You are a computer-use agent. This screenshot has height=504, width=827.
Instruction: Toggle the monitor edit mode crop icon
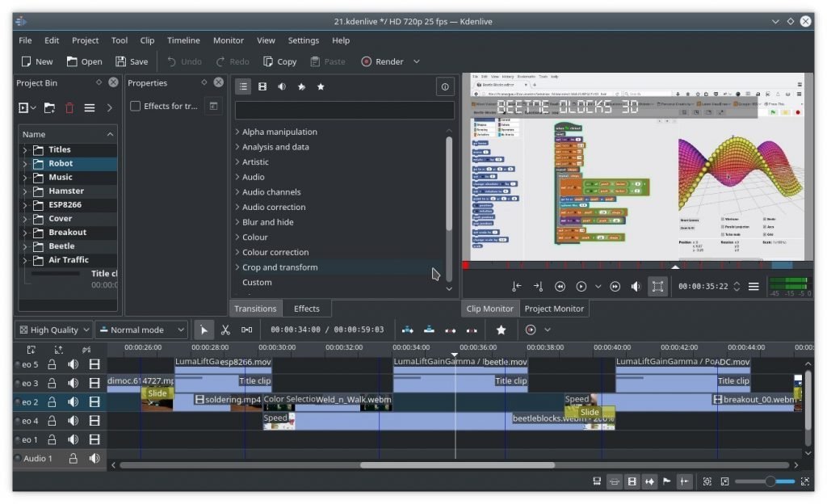[x=657, y=287]
